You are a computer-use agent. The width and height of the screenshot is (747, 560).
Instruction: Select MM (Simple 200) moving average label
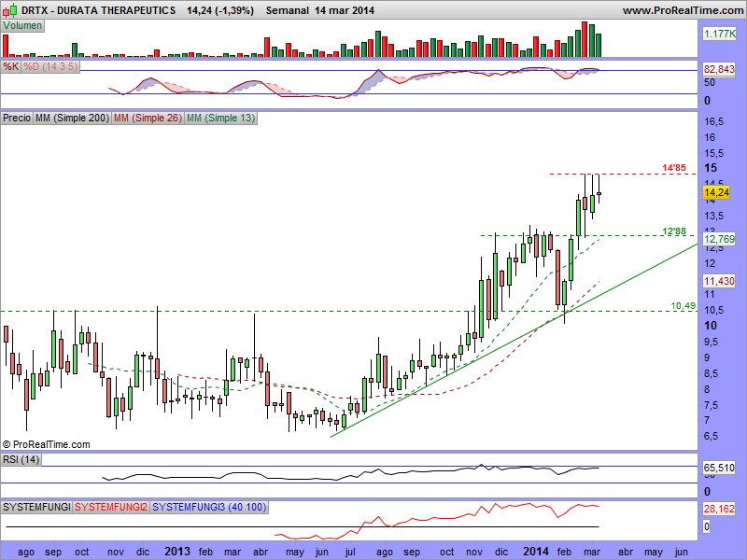pyautogui.click(x=73, y=118)
